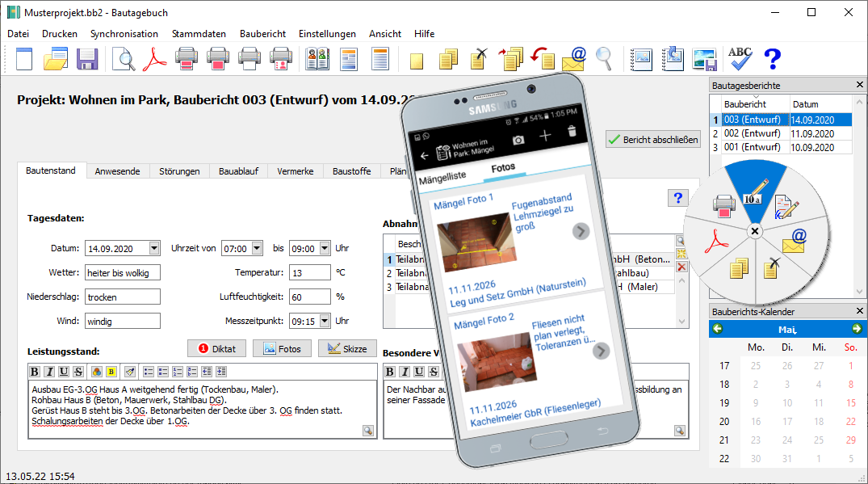This screenshot has height=484, width=868.
Task: Open the contacts address book icon
Action: coord(318,58)
